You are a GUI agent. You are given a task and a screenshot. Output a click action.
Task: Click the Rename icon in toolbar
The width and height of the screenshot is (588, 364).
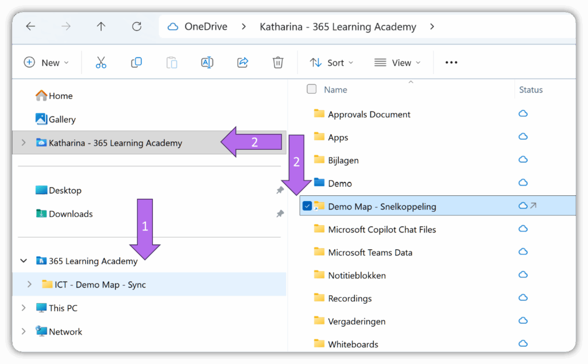(x=207, y=63)
